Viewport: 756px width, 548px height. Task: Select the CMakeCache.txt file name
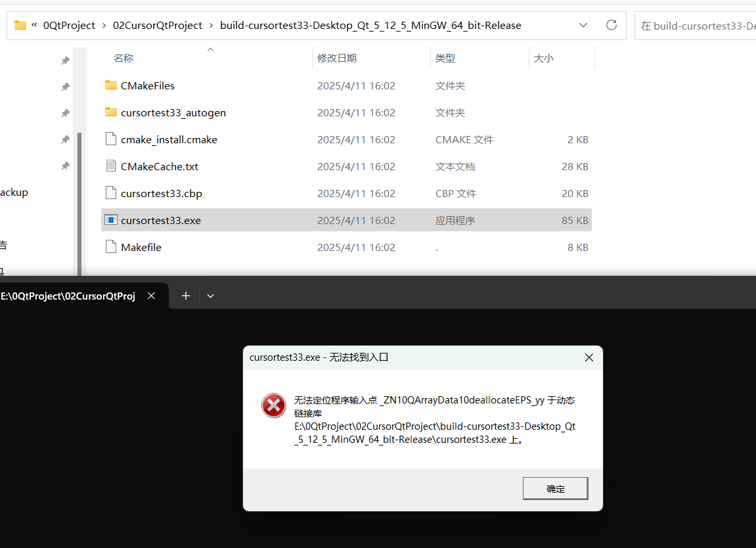tap(160, 166)
